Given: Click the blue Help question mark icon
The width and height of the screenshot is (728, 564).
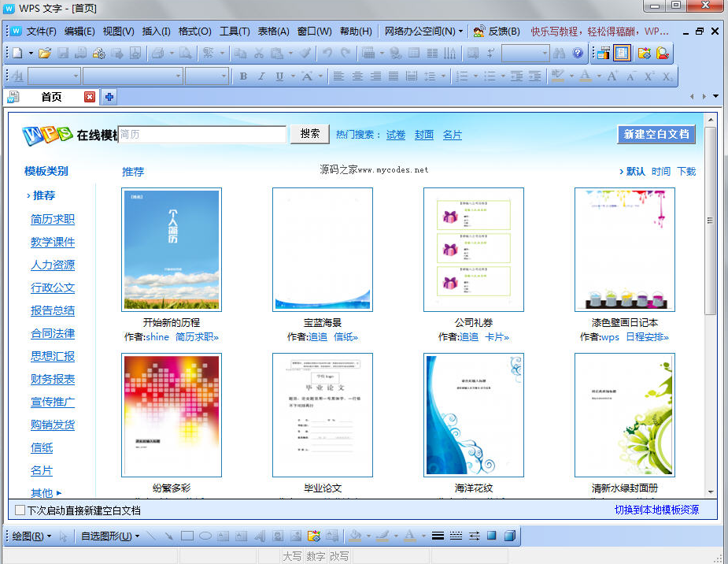Looking at the screenshot, I should coord(578,54).
